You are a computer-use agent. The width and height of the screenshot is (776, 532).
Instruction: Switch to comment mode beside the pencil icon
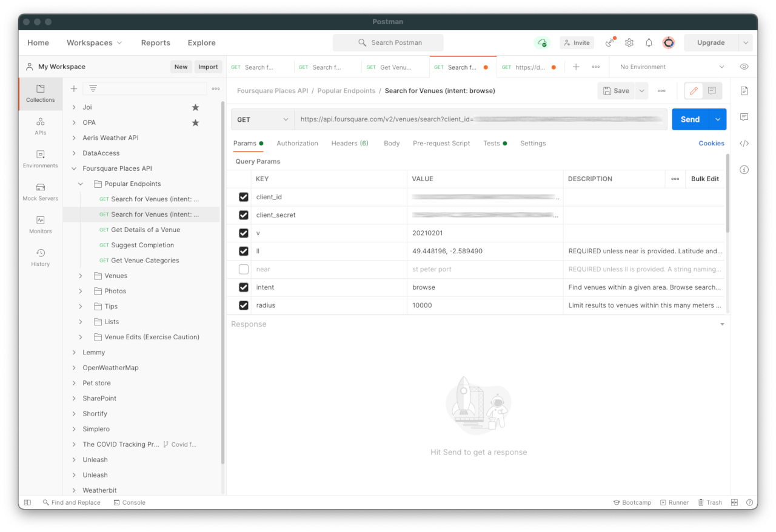pyautogui.click(x=712, y=91)
